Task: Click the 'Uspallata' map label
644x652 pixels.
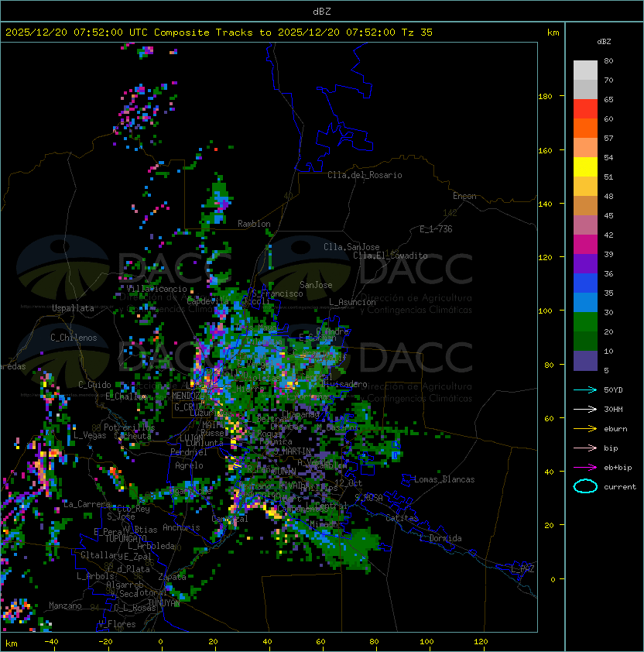Action: point(73,308)
